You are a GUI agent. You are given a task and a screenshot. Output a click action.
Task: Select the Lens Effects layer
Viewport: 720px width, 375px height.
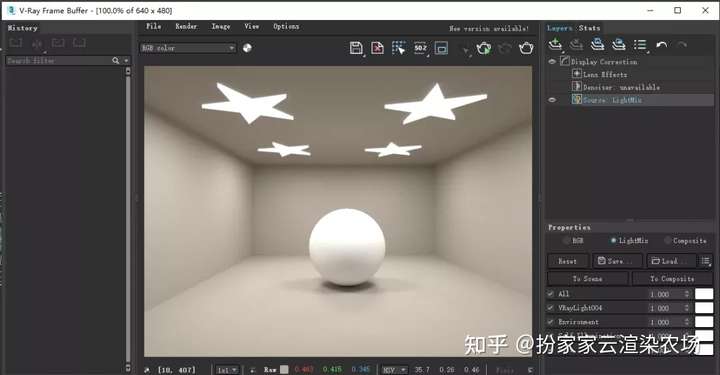[605, 74]
